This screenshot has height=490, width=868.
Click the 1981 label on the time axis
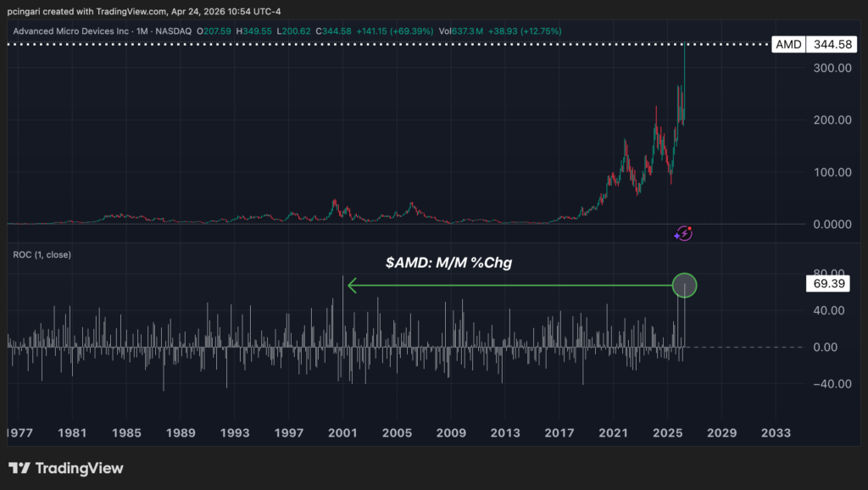point(72,433)
